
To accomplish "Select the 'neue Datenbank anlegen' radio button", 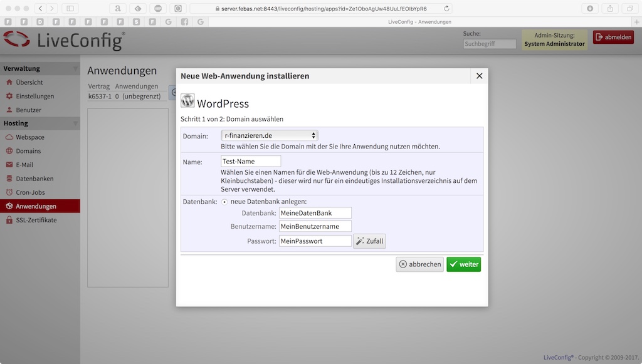I will 224,202.
